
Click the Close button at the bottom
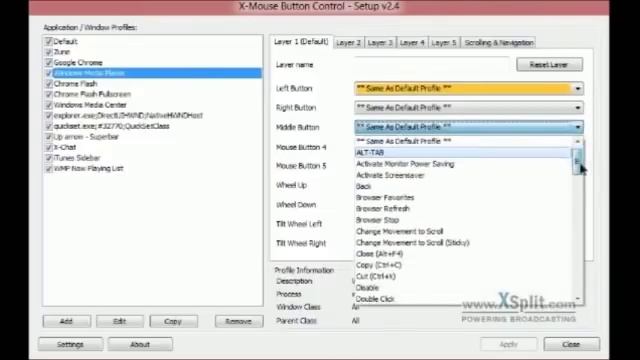click(x=571, y=344)
